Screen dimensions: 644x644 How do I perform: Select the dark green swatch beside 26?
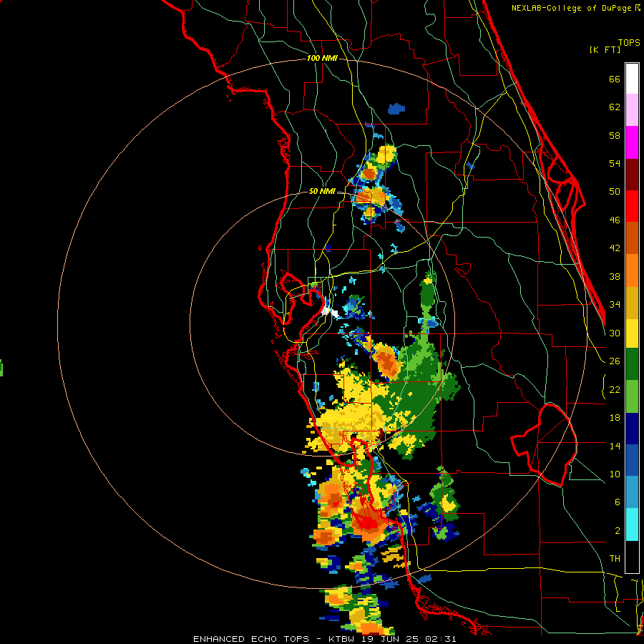pos(632,364)
